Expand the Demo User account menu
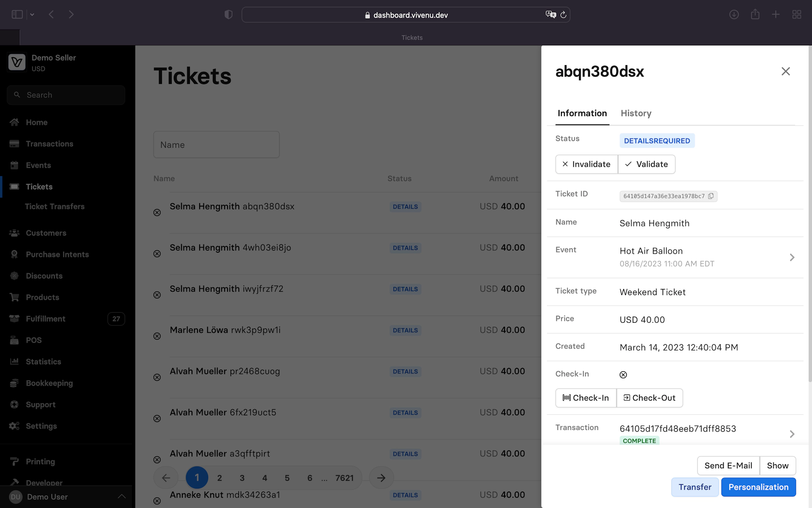 [x=121, y=497]
